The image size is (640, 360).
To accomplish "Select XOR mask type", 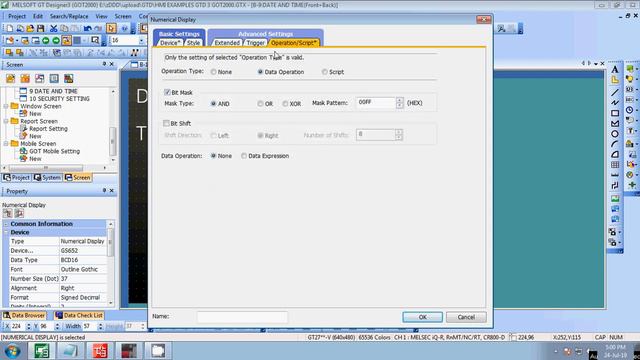I will 285,104.
